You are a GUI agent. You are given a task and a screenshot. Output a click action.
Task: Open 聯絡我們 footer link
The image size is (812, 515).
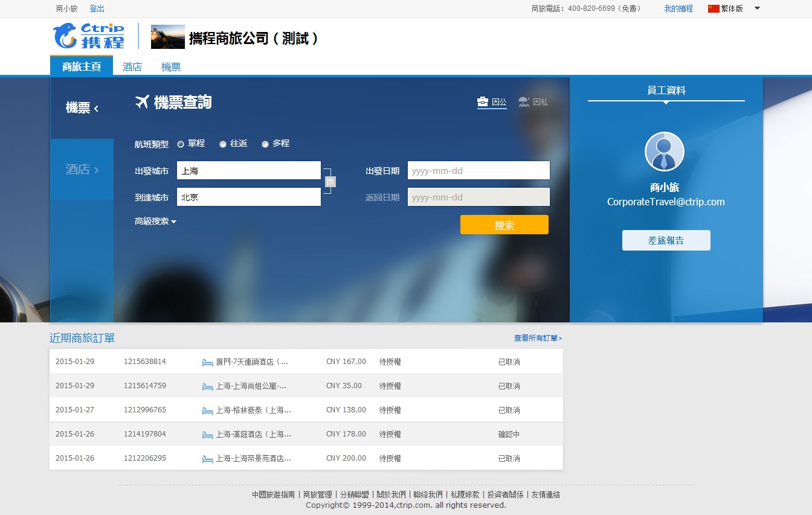tap(428, 494)
